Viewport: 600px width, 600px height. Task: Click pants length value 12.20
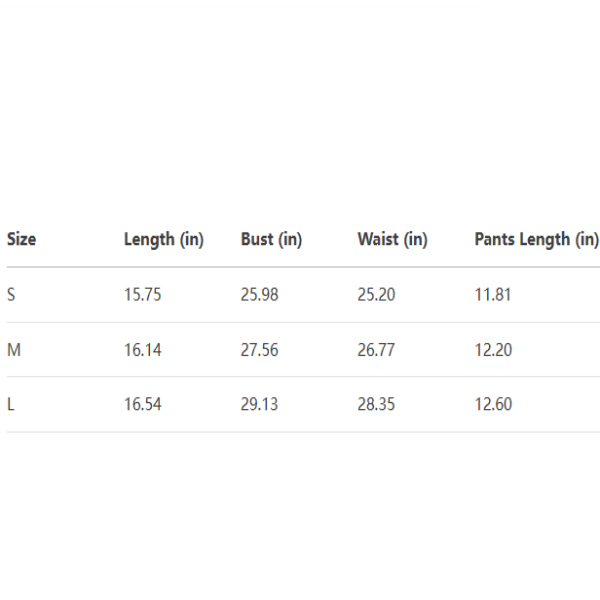tap(493, 350)
